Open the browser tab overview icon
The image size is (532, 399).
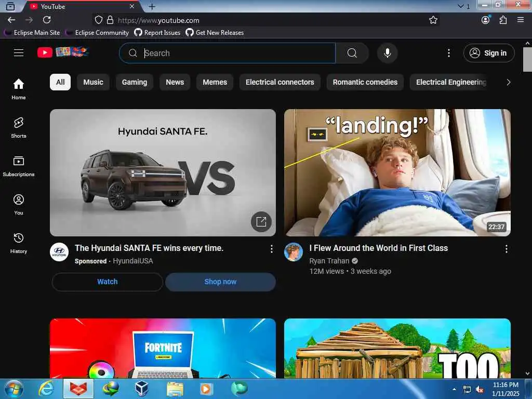10,6
